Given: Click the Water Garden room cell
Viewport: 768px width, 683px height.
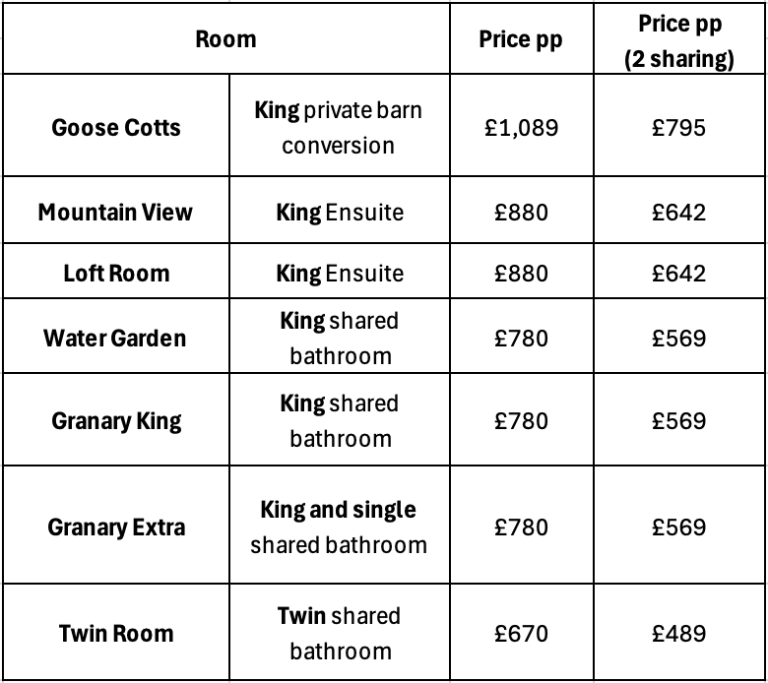Looking at the screenshot, I should click(115, 338).
